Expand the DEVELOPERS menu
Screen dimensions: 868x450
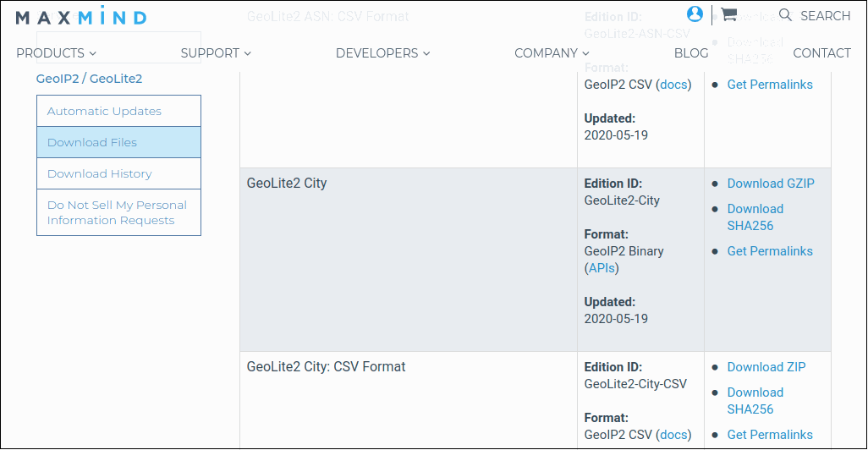[x=382, y=53]
